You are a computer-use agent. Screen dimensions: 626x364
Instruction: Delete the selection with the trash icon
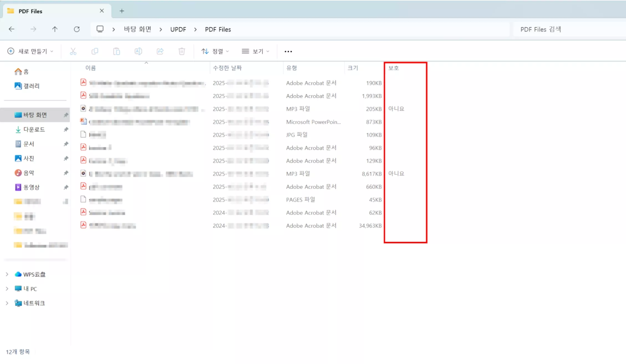coord(182,51)
